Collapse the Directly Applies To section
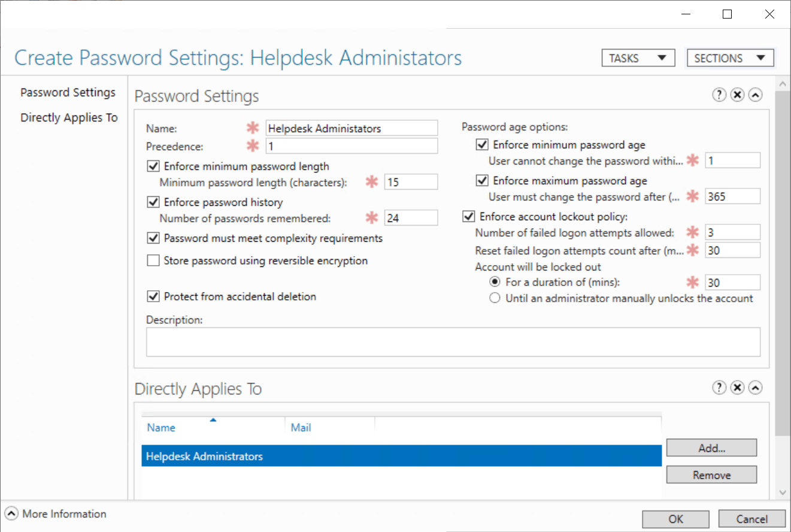791x532 pixels. pyautogui.click(x=756, y=388)
